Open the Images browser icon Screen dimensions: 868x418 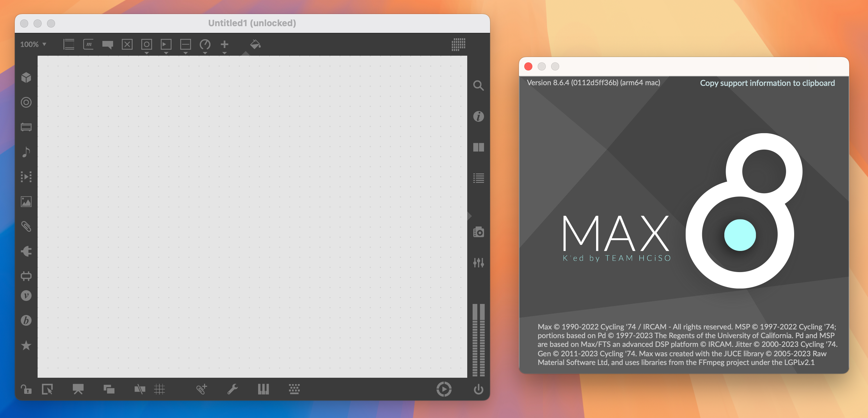point(26,202)
